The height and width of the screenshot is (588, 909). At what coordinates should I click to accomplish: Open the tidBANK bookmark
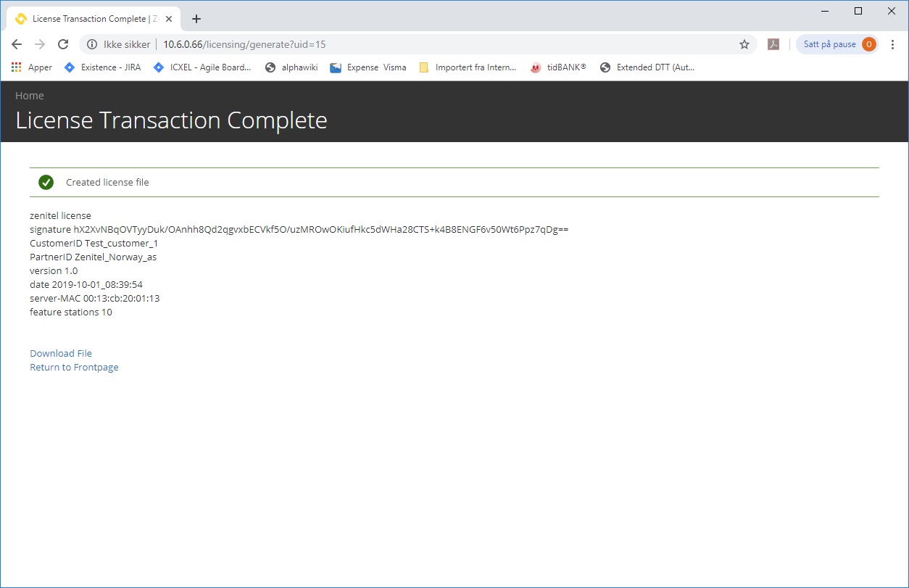(x=558, y=67)
